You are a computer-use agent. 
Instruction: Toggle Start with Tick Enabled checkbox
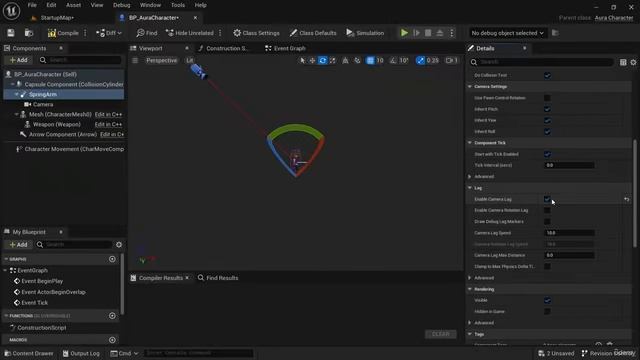point(547,154)
